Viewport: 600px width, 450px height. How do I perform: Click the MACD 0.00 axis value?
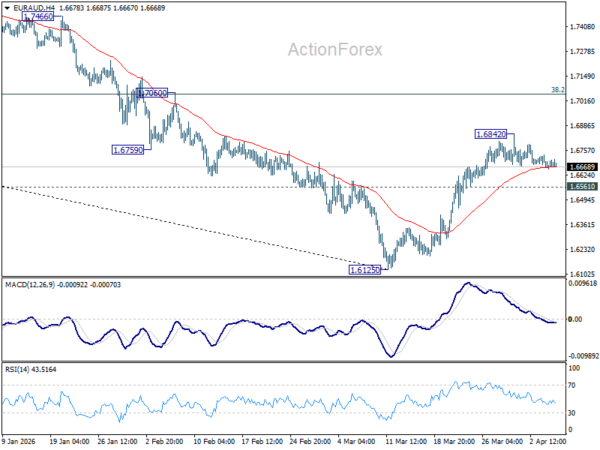(574, 320)
